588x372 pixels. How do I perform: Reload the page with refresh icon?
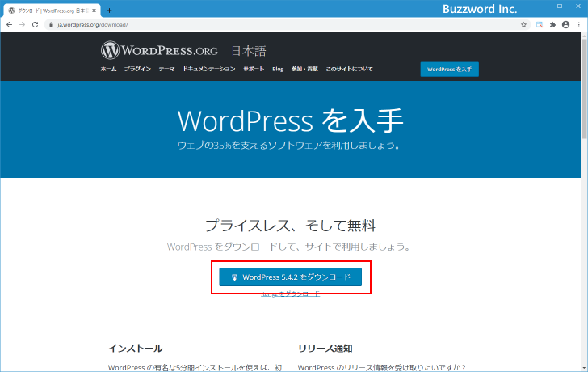35,25
